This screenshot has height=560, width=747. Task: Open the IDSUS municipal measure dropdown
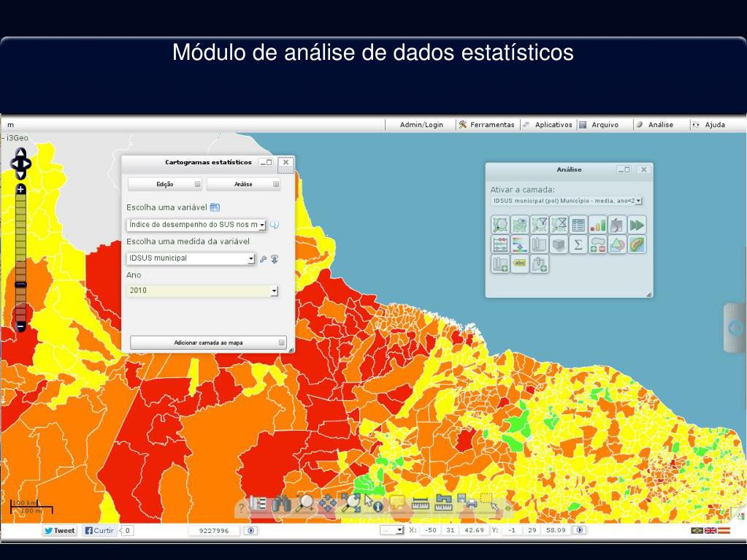click(191, 258)
